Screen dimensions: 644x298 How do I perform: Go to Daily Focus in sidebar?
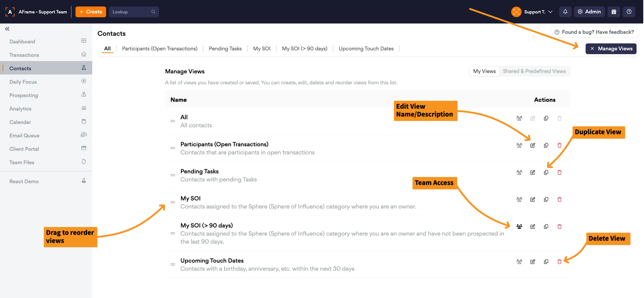[23, 82]
